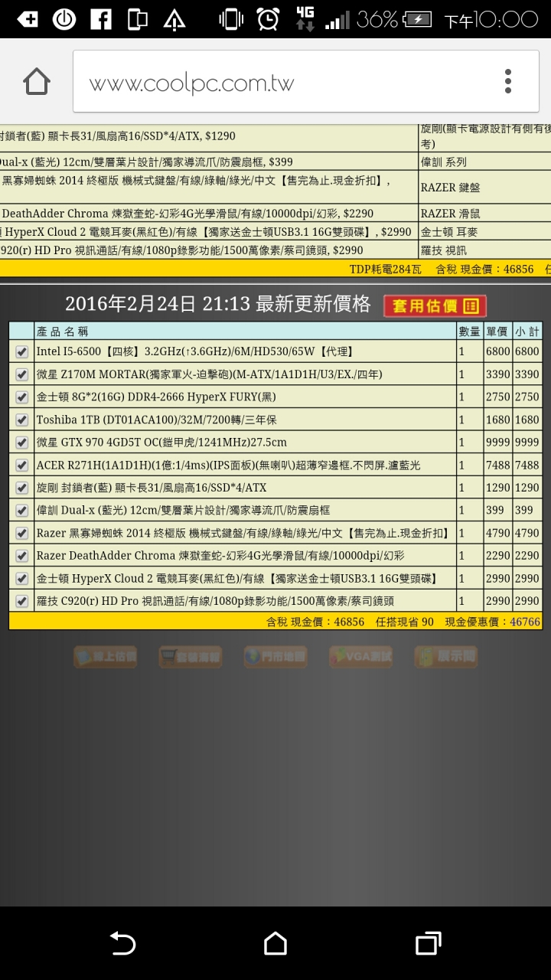This screenshot has height=980, width=551.
Task: Tap the power-circle status bar icon
Action: tap(64, 19)
